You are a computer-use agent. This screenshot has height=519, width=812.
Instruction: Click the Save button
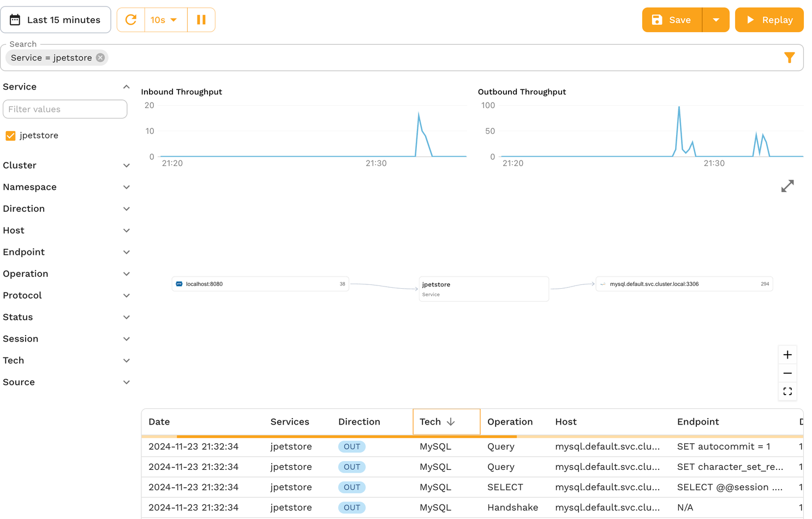click(x=672, y=20)
